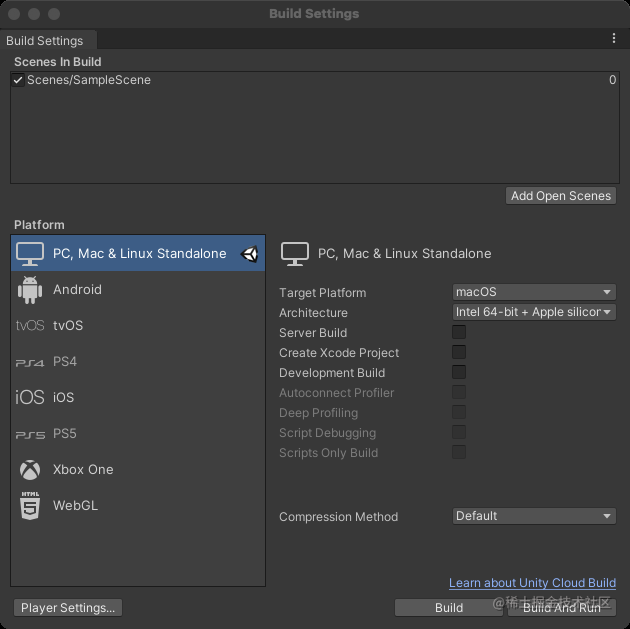The width and height of the screenshot is (630, 629).
Task: Open the Learn about Unity Cloud Build link
Action: point(532,583)
